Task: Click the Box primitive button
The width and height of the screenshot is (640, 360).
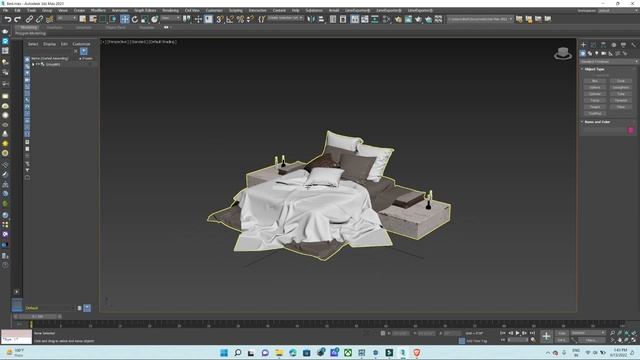Action: [x=595, y=81]
